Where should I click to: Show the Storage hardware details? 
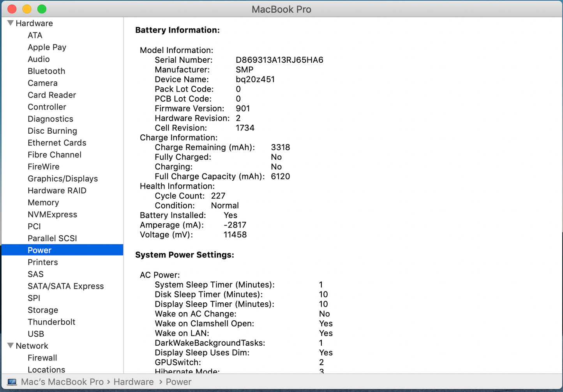[x=43, y=310]
